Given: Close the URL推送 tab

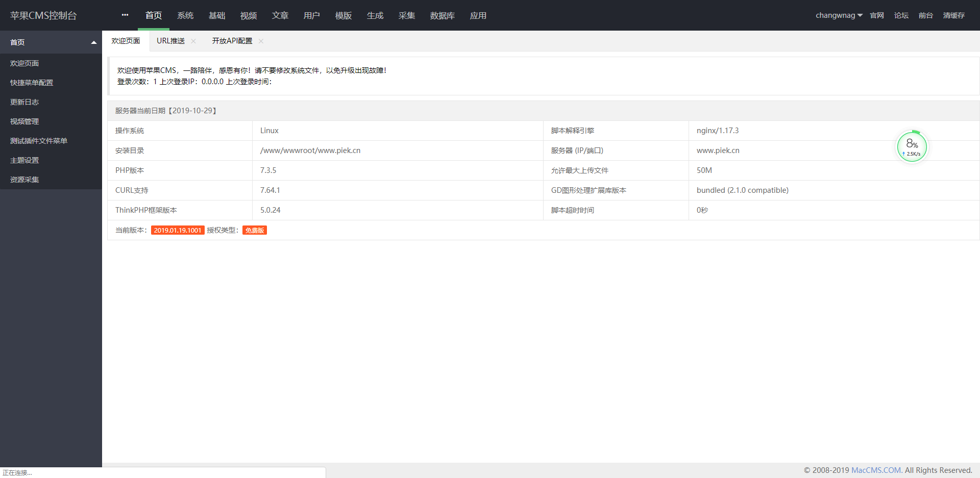Looking at the screenshot, I should point(193,41).
